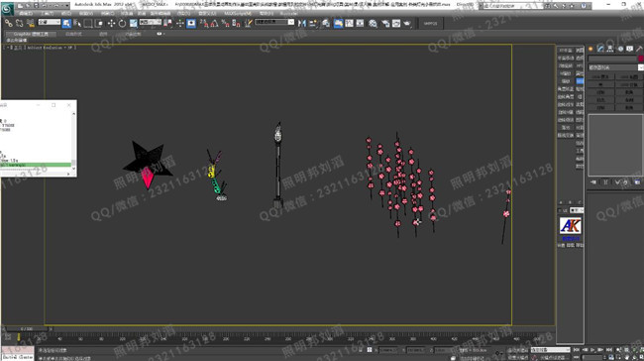Screen dimensions: 644x361
Task: Toggle Window/Crossing selection mode
Action: tap(99, 24)
